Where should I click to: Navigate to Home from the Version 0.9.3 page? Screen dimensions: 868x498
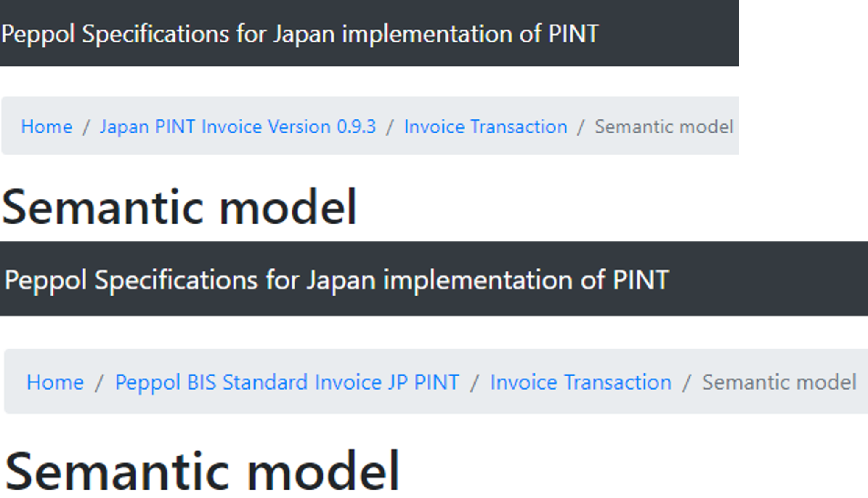tap(47, 126)
